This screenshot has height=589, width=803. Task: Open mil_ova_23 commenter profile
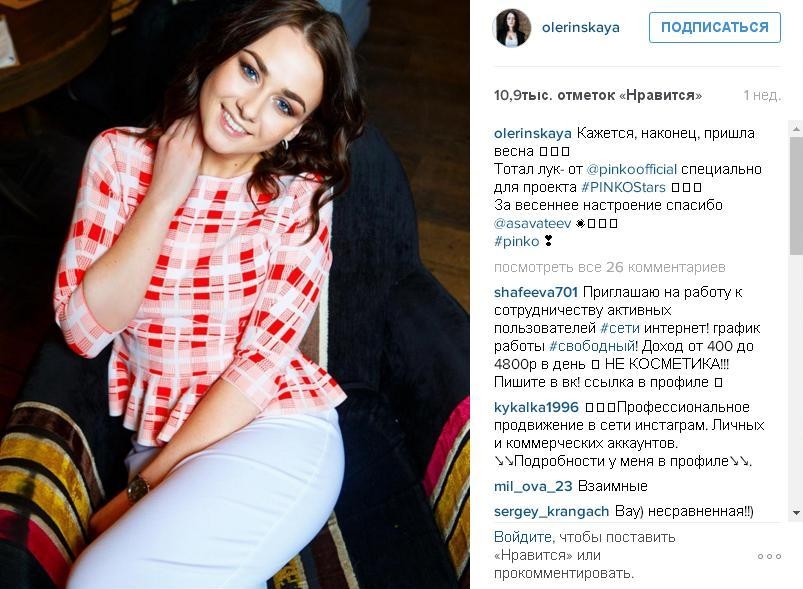click(x=533, y=486)
